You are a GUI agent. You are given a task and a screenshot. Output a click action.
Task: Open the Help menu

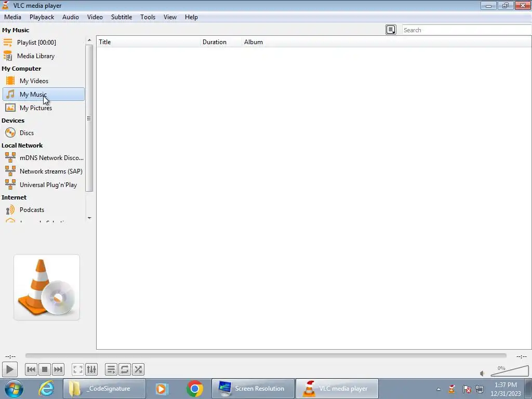tap(191, 17)
